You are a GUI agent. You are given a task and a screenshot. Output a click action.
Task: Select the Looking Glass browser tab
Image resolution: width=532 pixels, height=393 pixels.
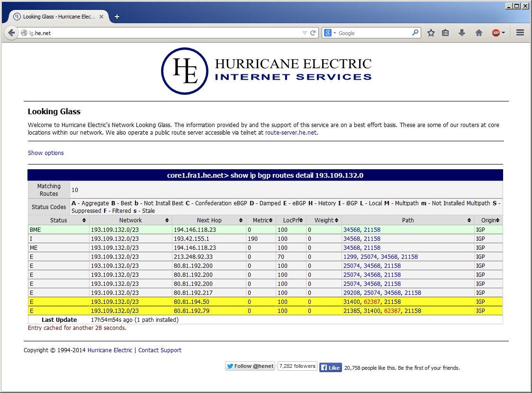coord(58,17)
